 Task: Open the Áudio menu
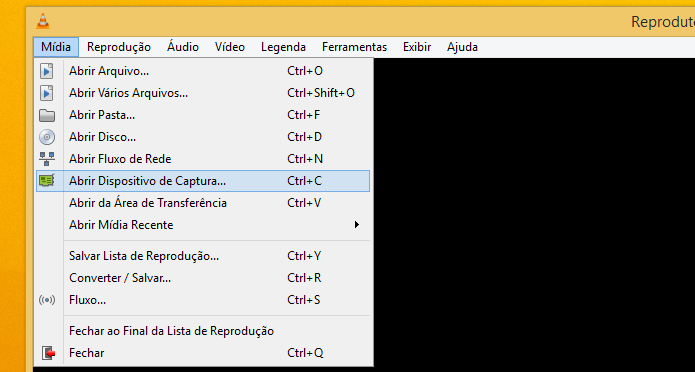click(x=183, y=47)
